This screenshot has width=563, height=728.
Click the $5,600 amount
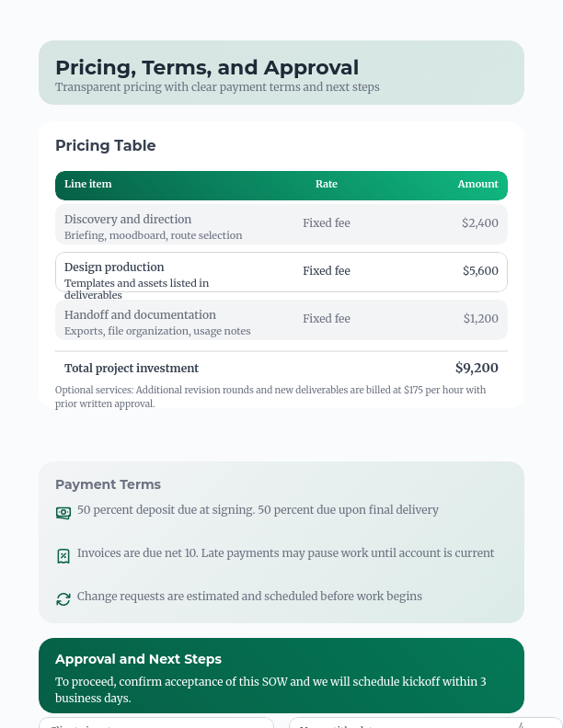480,271
